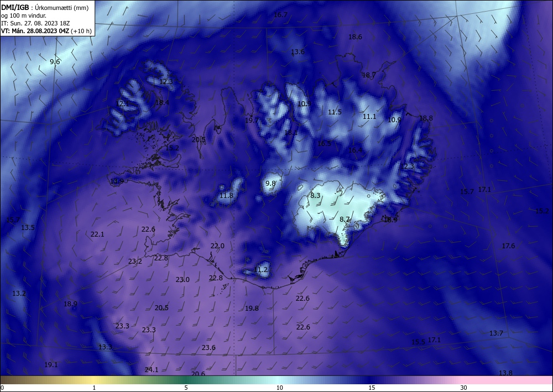Click the 18.4 value in the Westfjords
This screenshot has width=553, height=392.
pyautogui.click(x=162, y=103)
